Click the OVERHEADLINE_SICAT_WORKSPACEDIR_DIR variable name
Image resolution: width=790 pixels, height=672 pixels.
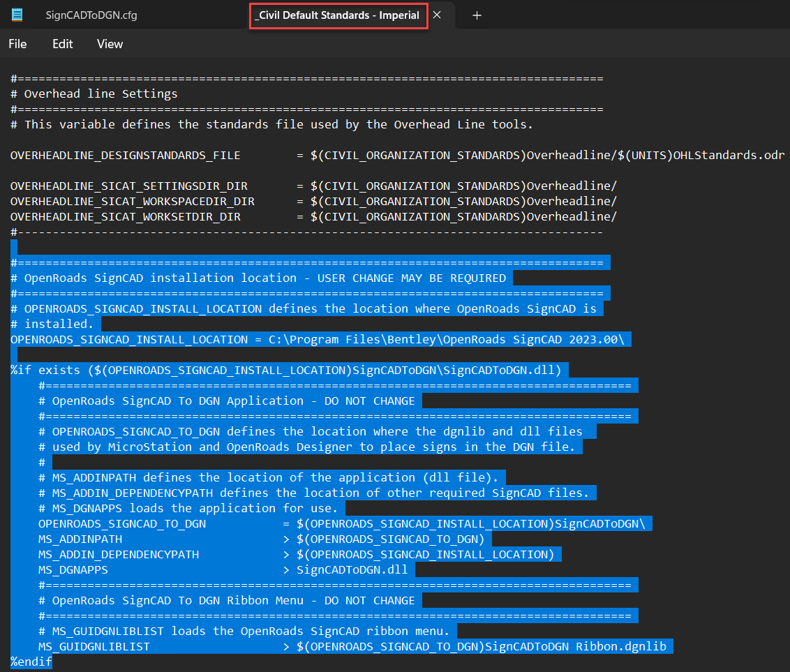coord(133,201)
